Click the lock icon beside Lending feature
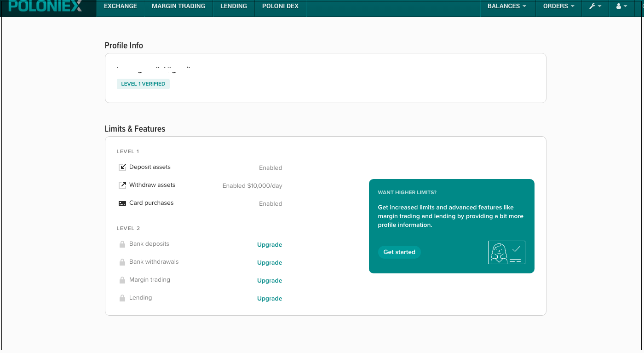644x353 pixels. (122, 298)
